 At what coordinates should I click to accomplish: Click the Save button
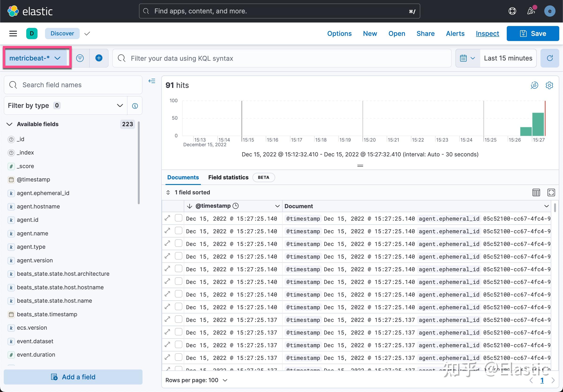pyautogui.click(x=533, y=33)
